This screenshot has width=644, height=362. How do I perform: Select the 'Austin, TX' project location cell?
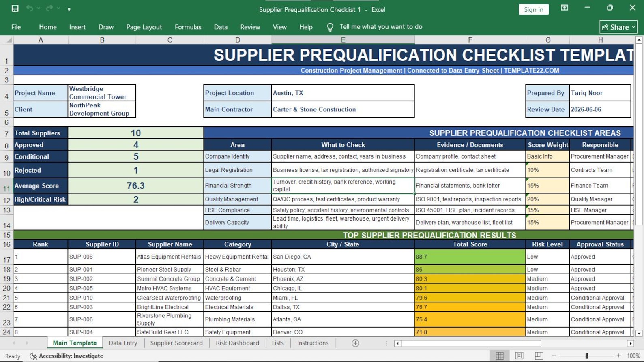pyautogui.click(x=343, y=93)
